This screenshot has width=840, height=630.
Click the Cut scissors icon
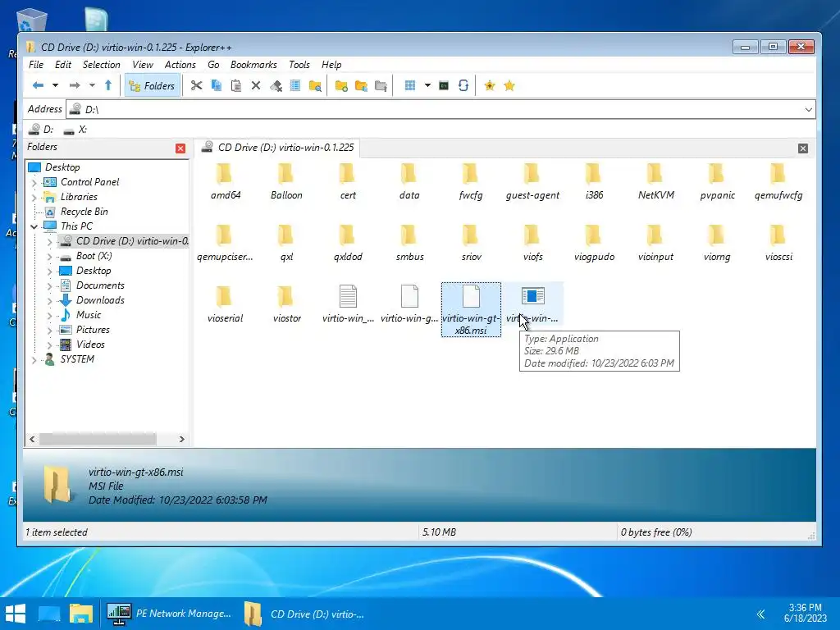197,85
